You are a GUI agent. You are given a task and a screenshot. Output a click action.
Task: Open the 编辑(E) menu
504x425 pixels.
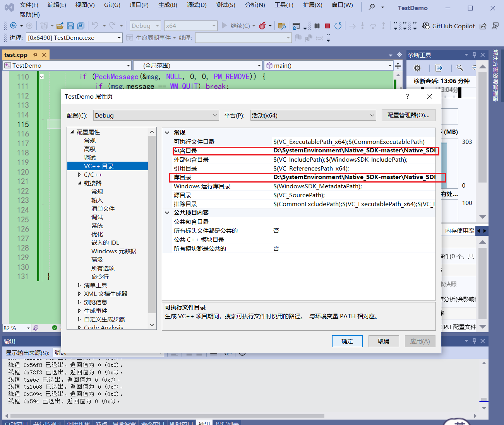pos(57,5)
